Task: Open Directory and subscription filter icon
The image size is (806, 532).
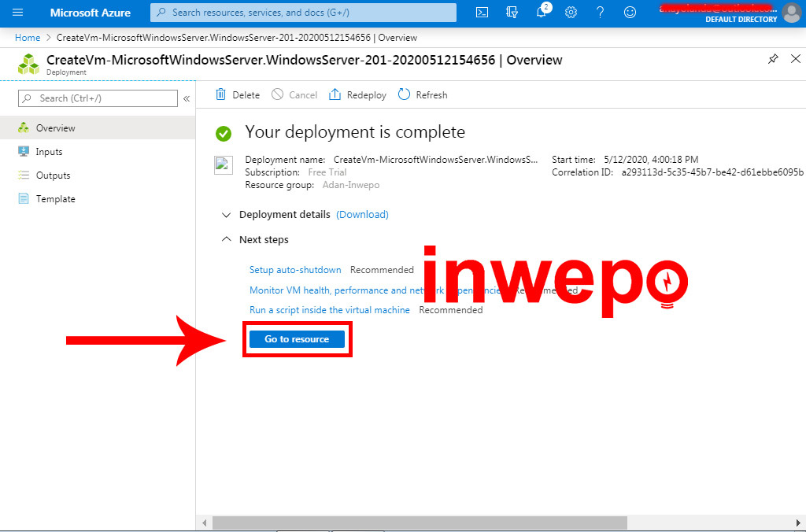Action: point(512,13)
